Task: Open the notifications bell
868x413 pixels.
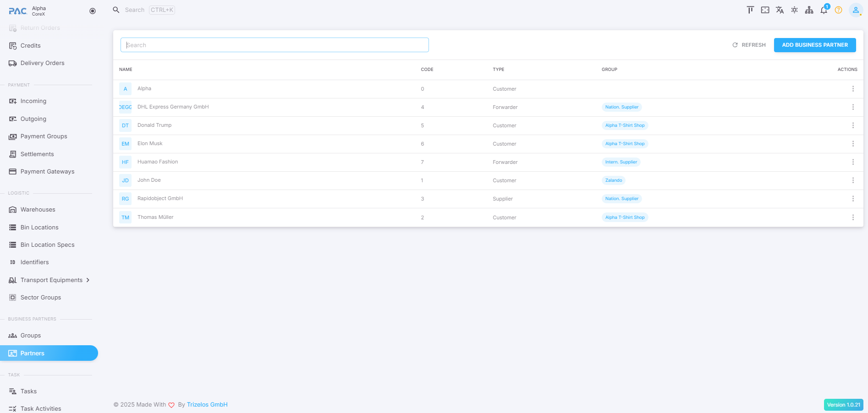Action: [824, 10]
